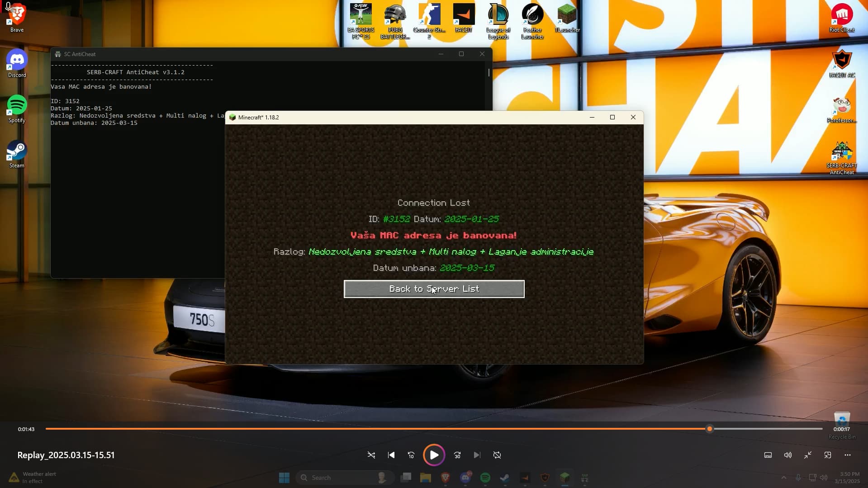Skip forward 30 seconds
This screenshot has width=868, height=488.
click(457, 455)
